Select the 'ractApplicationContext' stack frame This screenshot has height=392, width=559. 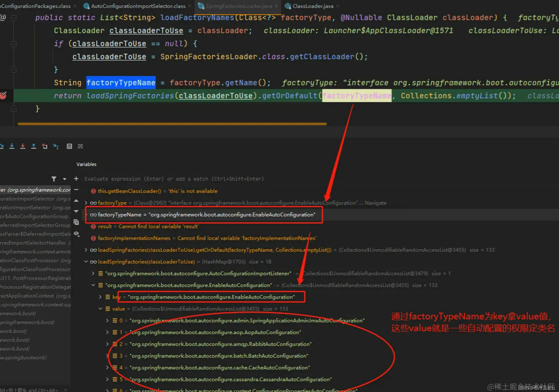(x=36, y=296)
